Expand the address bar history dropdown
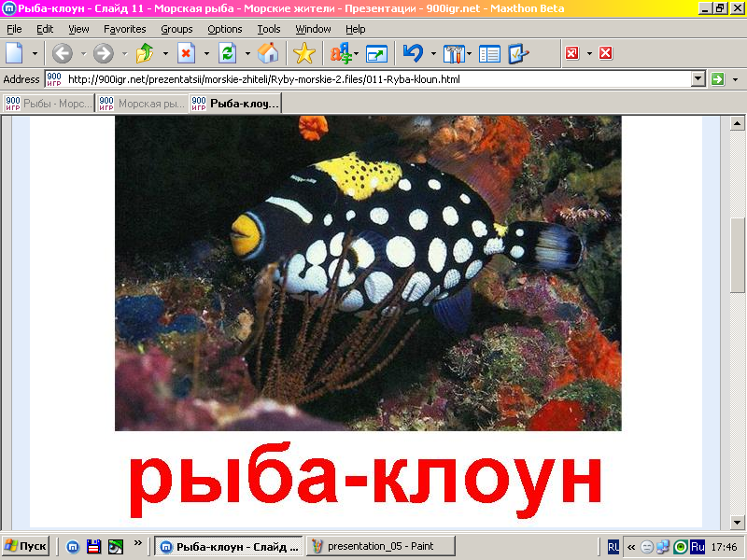 698,79
